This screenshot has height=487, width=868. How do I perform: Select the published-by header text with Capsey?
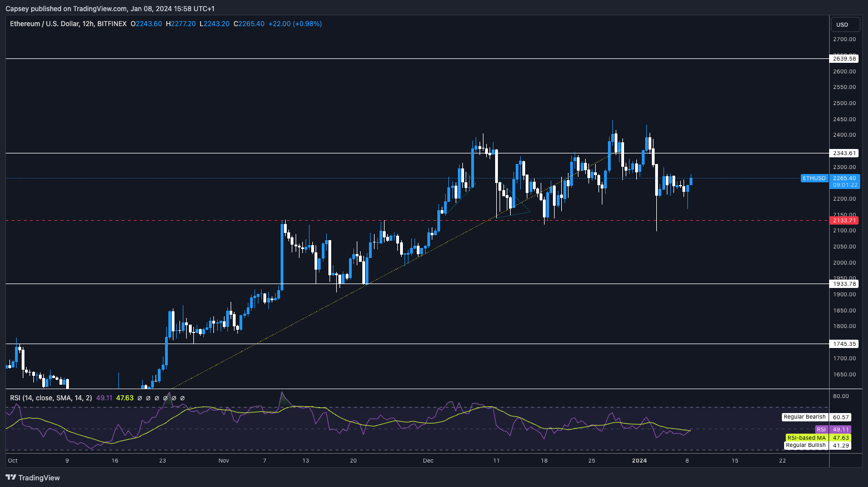(110, 8)
